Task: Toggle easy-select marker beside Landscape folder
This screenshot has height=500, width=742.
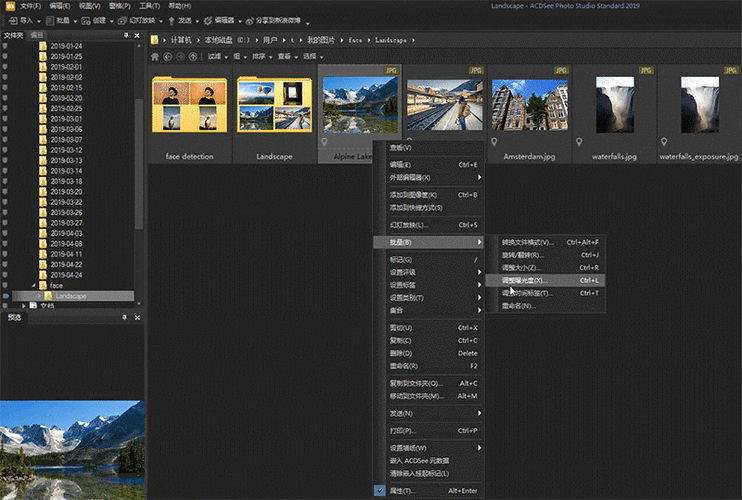Action: pyautogui.click(x=6, y=296)
